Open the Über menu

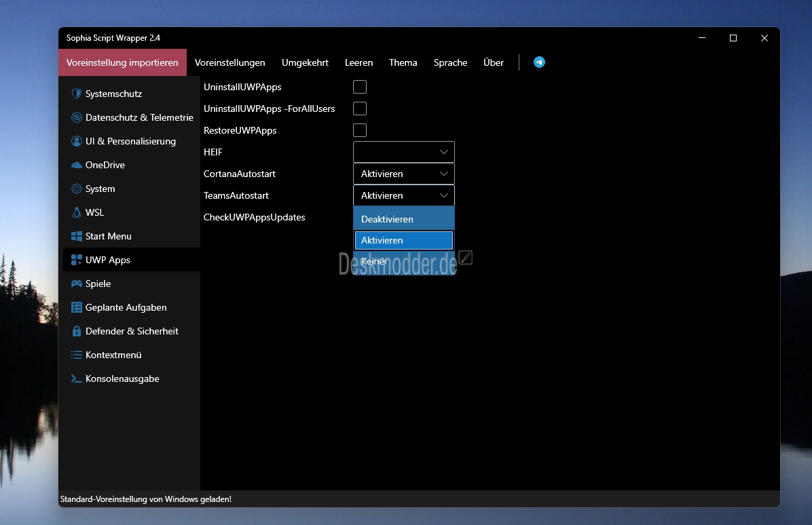pos(494,62)
